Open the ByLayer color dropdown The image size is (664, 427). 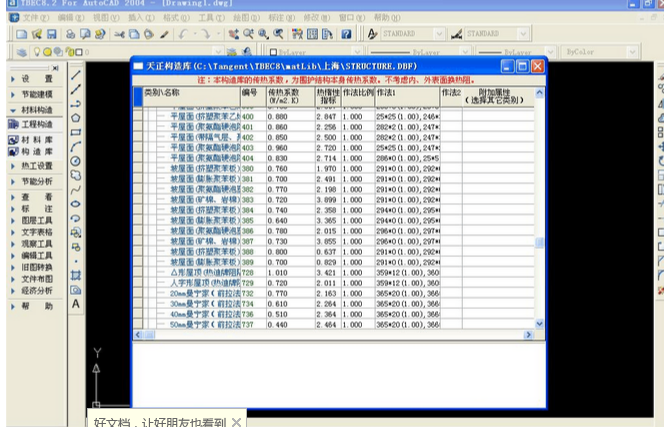click(357, 52)
